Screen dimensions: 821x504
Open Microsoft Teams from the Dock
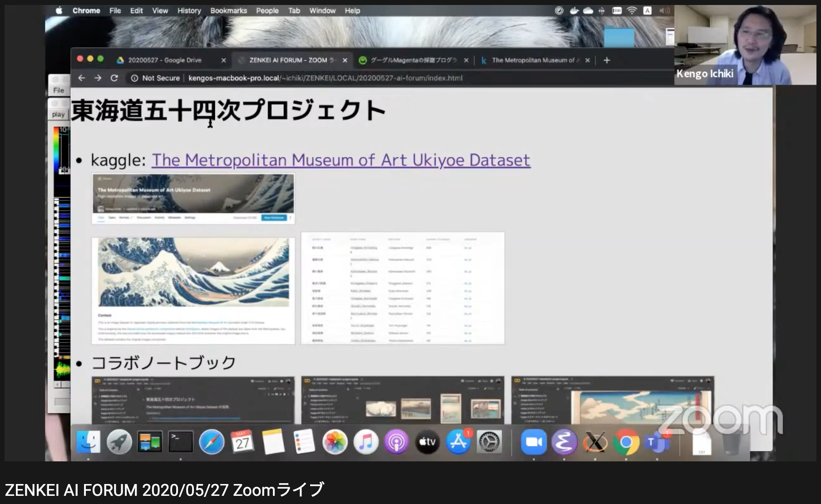tap(657, 442)
